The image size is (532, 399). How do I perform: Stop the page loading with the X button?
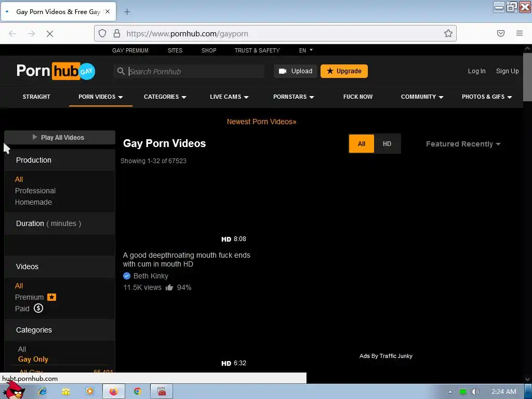[49, 34]
